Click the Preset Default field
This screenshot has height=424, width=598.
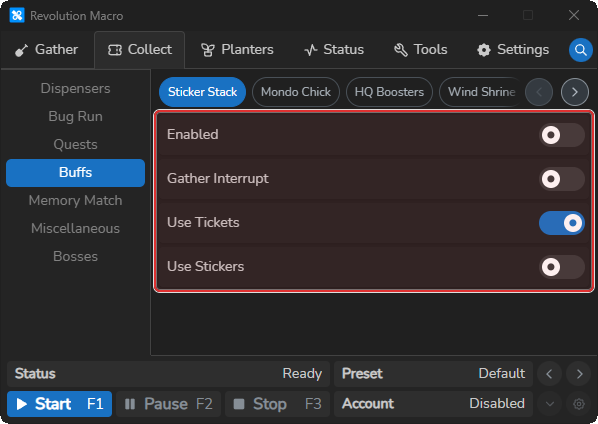(x=433, y=374)
